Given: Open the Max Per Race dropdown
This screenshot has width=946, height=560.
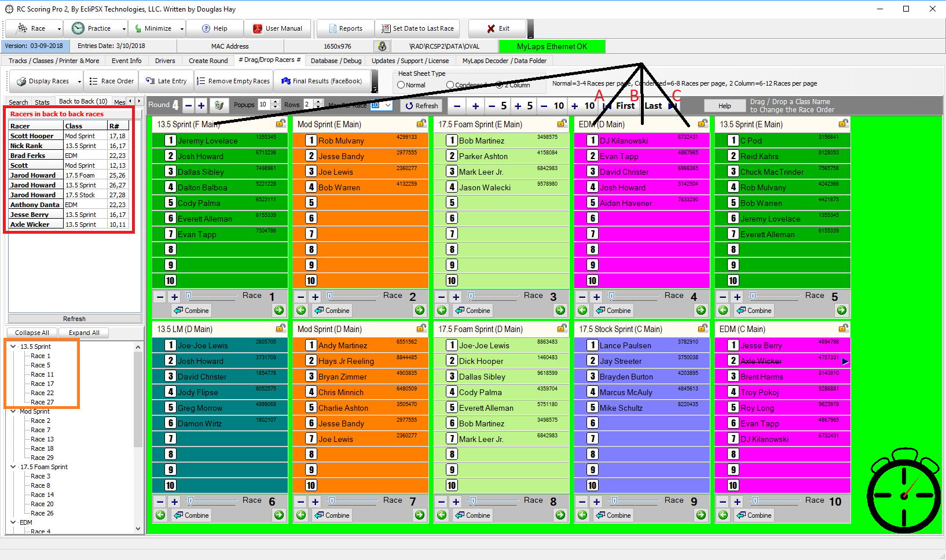Looking at the screenshot, I should click(388, 105).
